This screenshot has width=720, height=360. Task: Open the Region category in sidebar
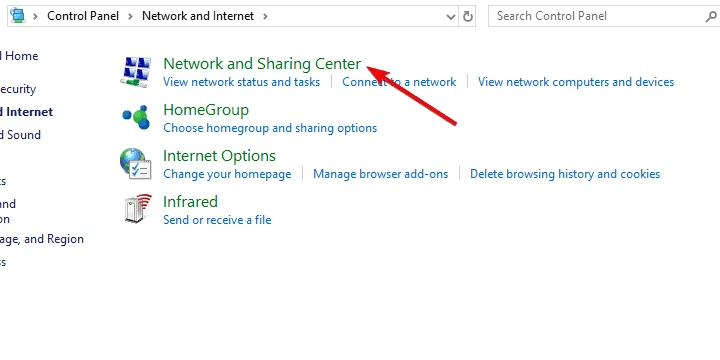pos(42,239)
